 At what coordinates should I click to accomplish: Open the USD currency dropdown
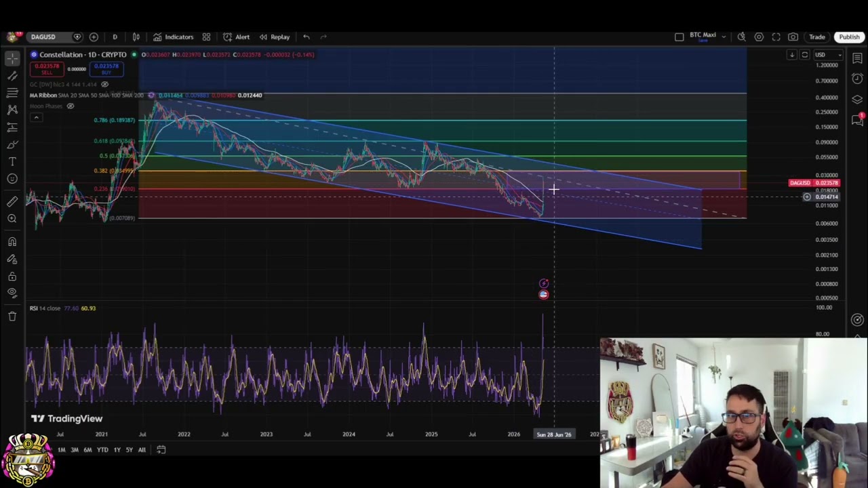click(x=827, y=54)
